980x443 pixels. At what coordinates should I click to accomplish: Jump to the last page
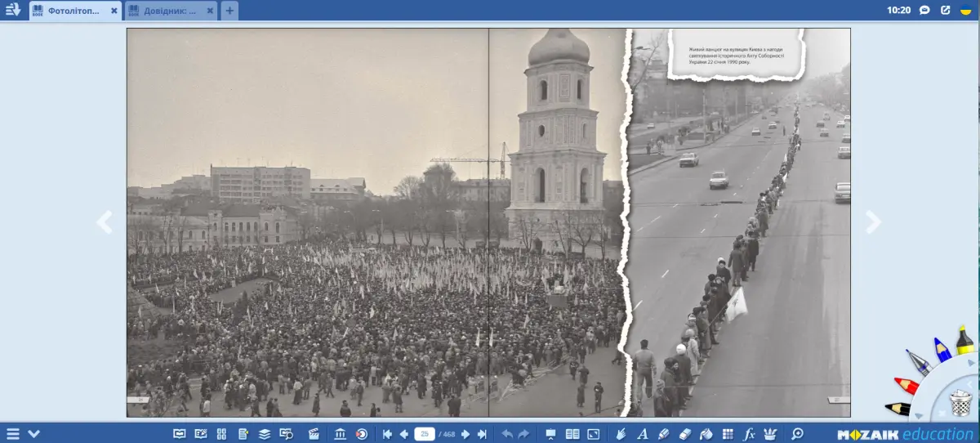(482, 434)
